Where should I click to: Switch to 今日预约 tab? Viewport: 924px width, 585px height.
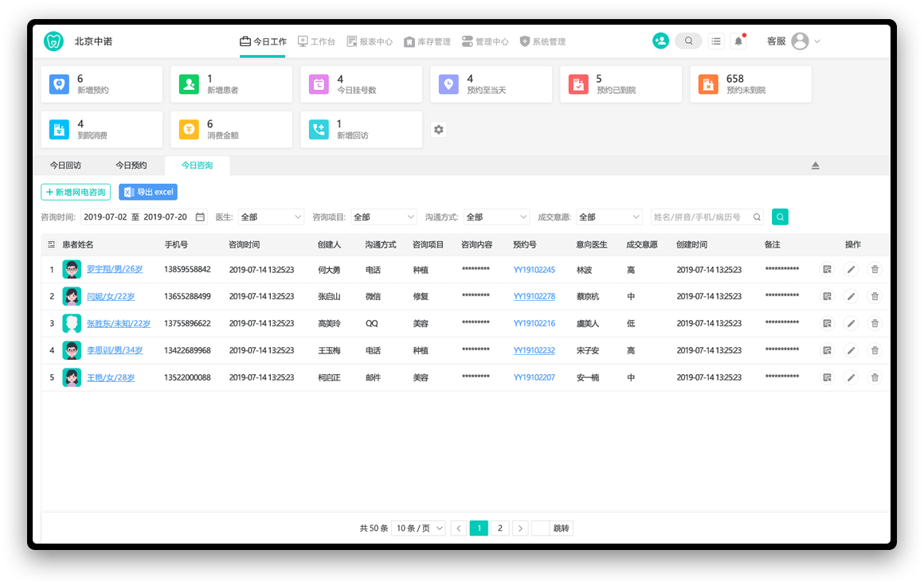(131, 166)
